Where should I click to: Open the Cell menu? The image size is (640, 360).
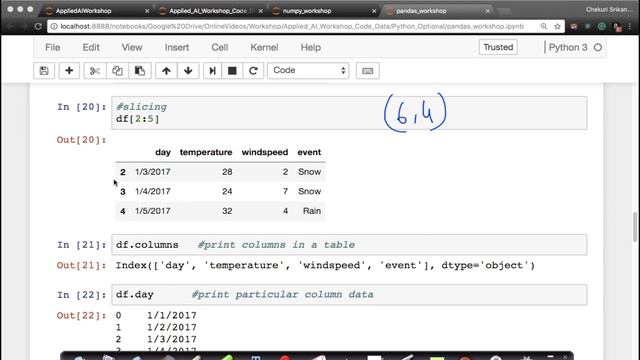(220, 47)
